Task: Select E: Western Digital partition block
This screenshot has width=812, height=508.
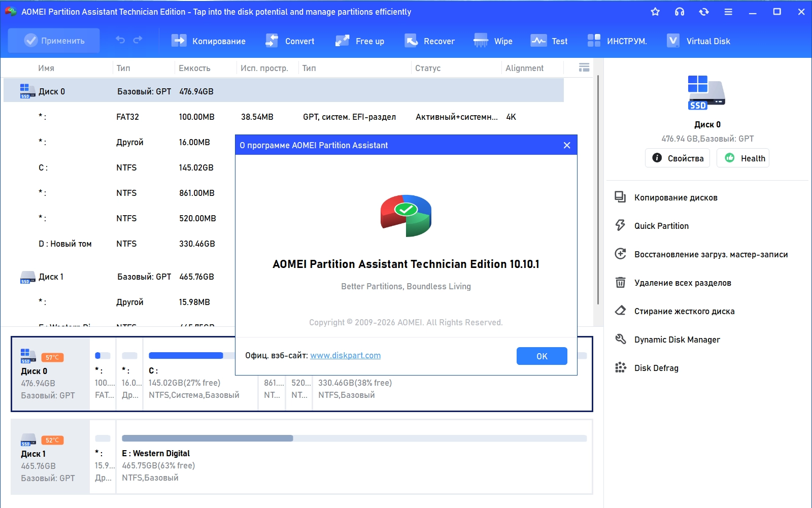Action: coord(354,457)
